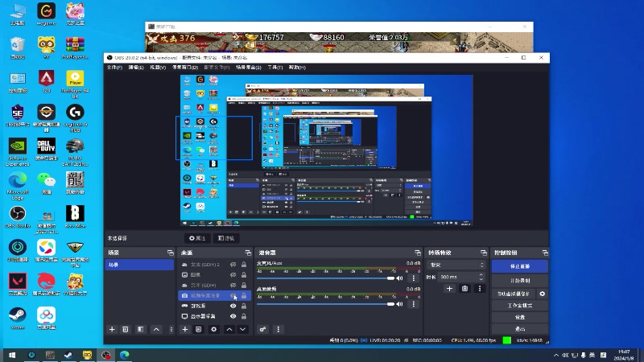The height and width of the screenshot is (362, 644).
Task: Open View menu in OBS
Action: (x=158, y=68)
